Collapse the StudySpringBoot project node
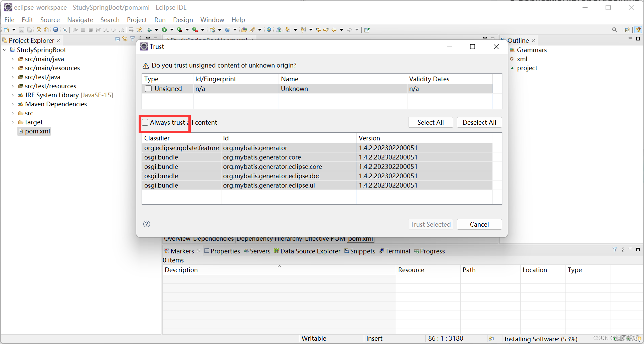Screen dimensions: 644x344 [5, 50]
